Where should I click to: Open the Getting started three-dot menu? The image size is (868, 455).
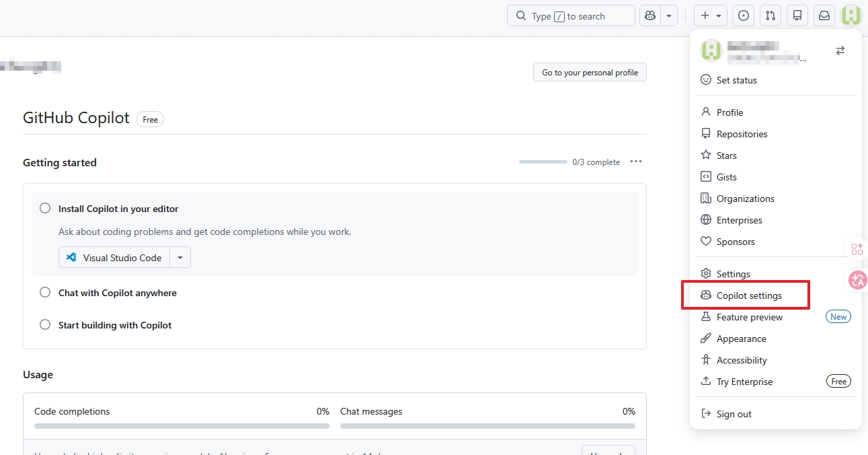636,162
